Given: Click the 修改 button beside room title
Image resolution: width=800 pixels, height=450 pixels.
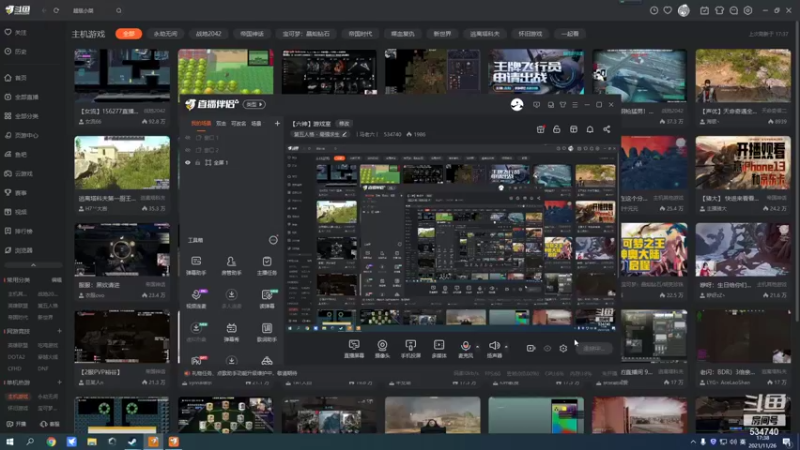Looking at the screenshot, I should (344, 123).
